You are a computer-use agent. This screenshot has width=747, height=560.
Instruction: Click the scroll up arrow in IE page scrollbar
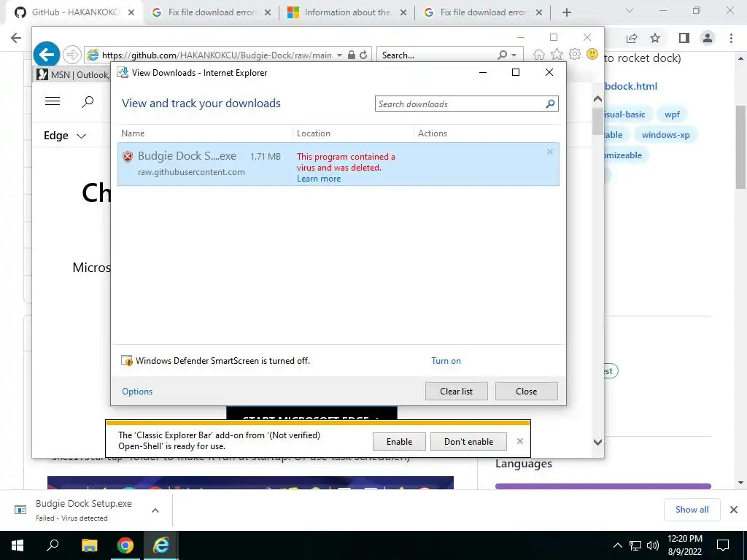(597, 99)
